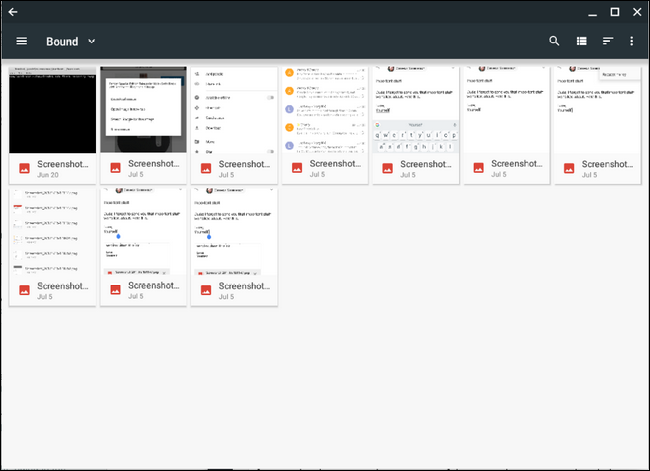The width and height of the screenshot is (650, 471).
Task: Open the three-dot overflow menu
Action: 631,41
